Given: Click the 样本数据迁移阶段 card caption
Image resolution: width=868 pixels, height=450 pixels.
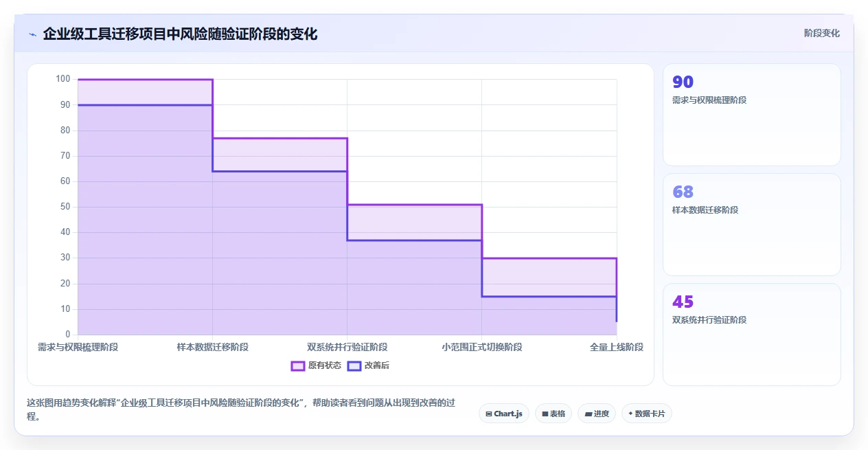Looking at the screenshot, I should pyautogui.click(x=705, y=210).
